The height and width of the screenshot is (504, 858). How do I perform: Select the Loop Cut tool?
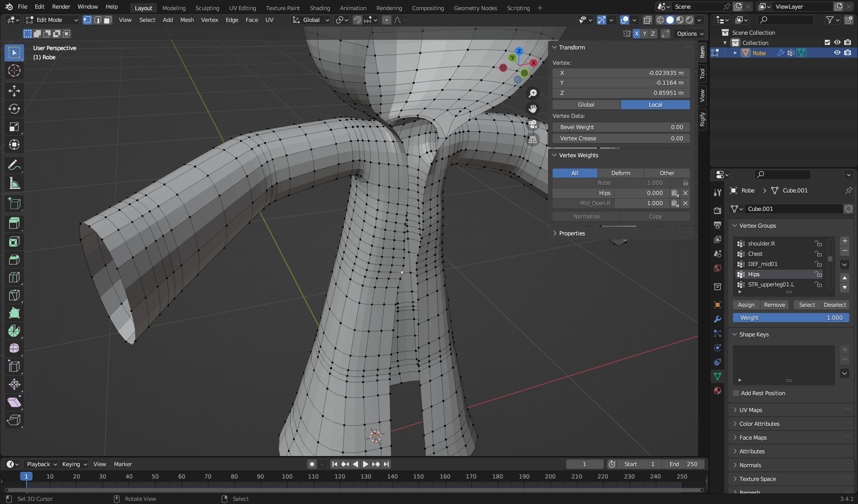[14, 277]
